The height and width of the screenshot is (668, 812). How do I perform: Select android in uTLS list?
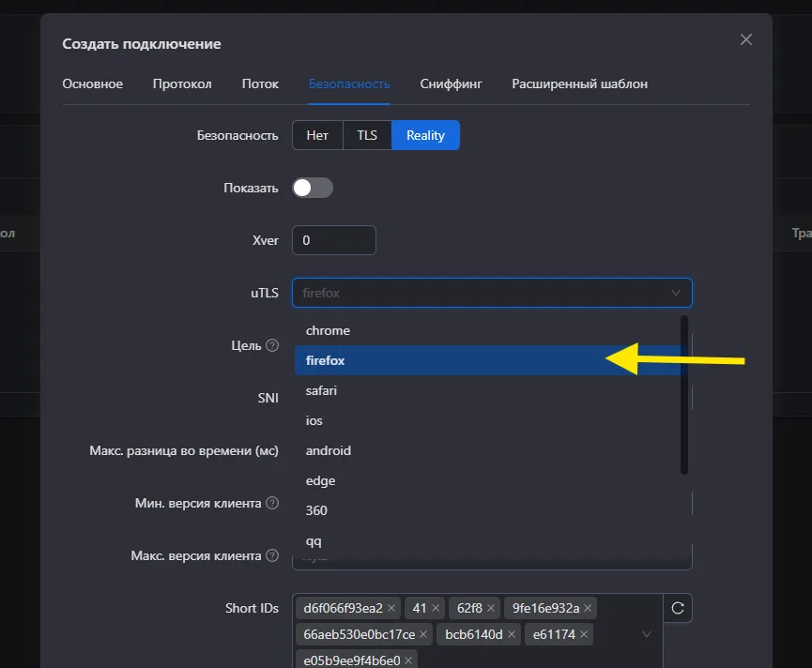point(487,450)
